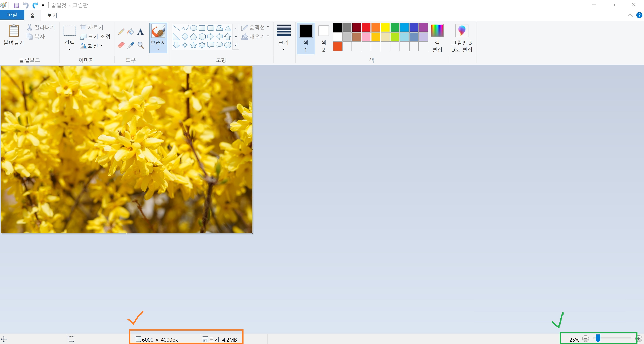Select the Text tool

141,32
